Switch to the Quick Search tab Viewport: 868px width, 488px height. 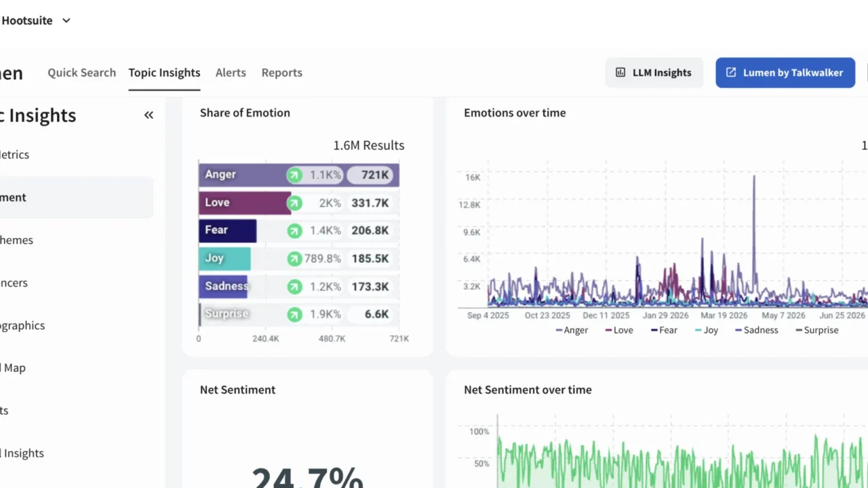tap(81, 73)
